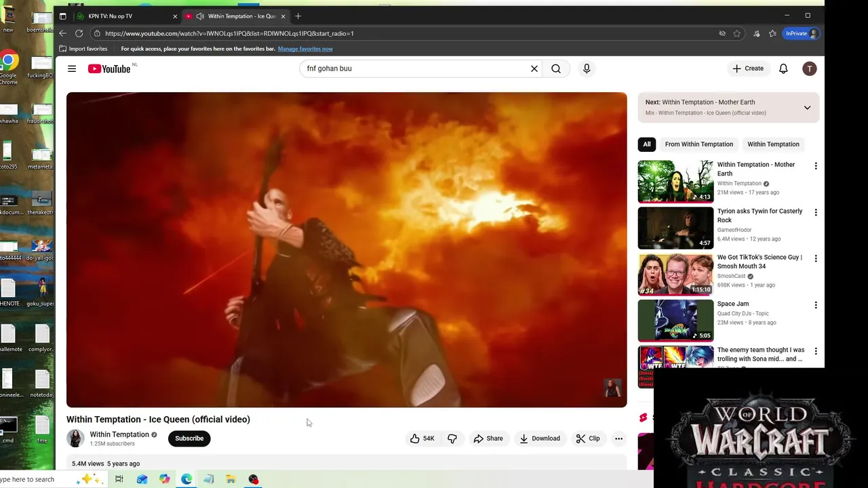This screenshot has height=488, width=868.
Task: Open browser favorites list icon
Action: point(772,33)
